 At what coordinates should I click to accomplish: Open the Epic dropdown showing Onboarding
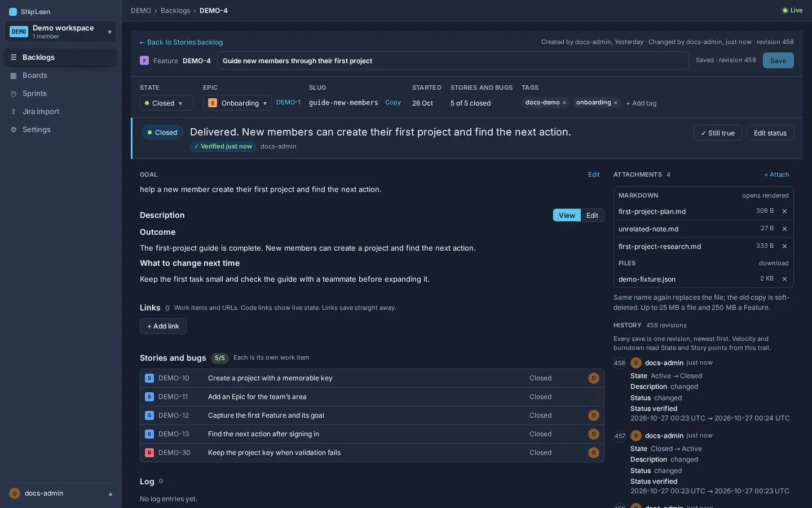(x=237, y=103)
